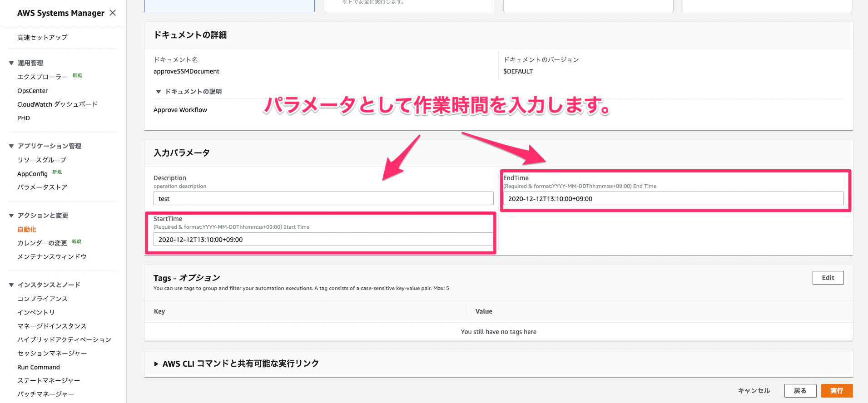Click the orange 実行 button
This screenshot has width=868, height=403.
tap(837, 391)
